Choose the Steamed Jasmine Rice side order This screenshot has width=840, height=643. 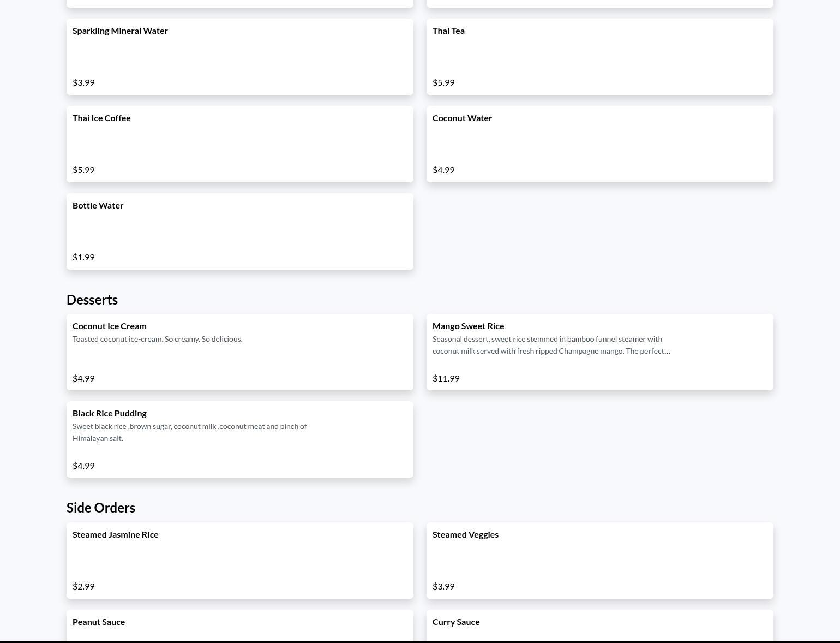[x=239, y=561]
